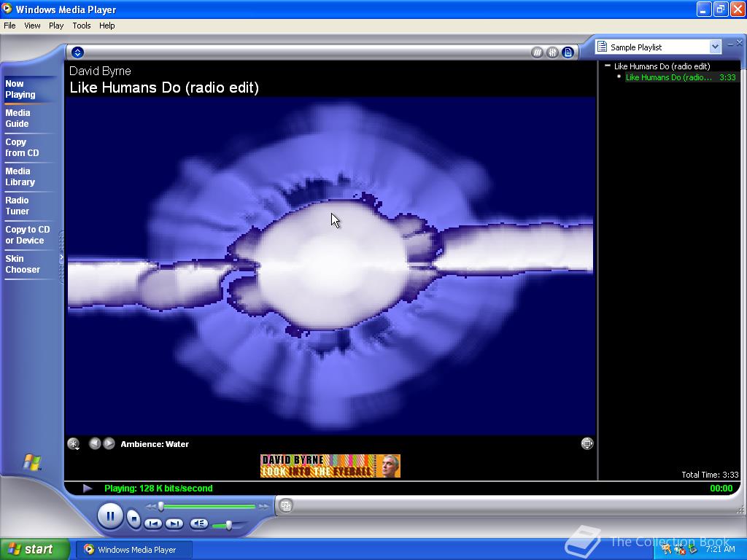The width and height of the screenshot is (747, 560).
Task: Open the Copy to CD or Device tab
Action: point(28,235)
